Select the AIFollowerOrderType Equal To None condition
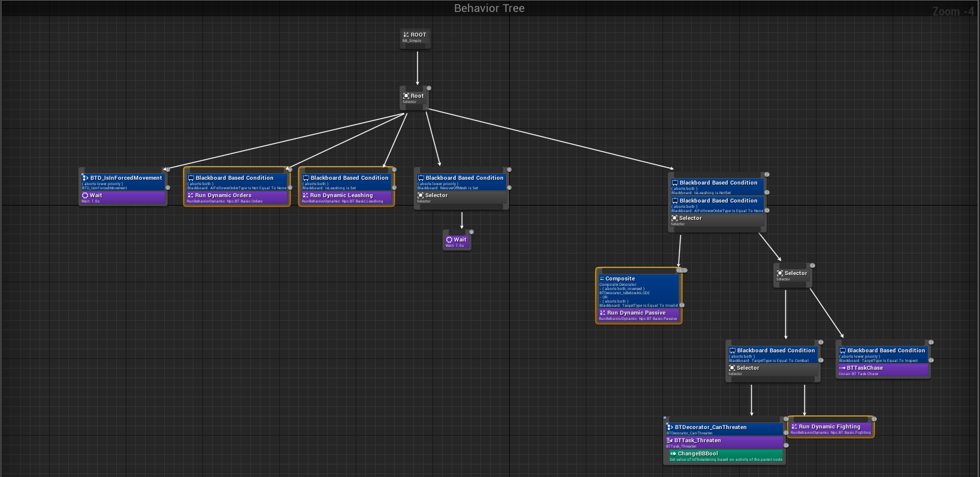Image resolution: width=980 pixels, height=477 pixels. point(717,205)
